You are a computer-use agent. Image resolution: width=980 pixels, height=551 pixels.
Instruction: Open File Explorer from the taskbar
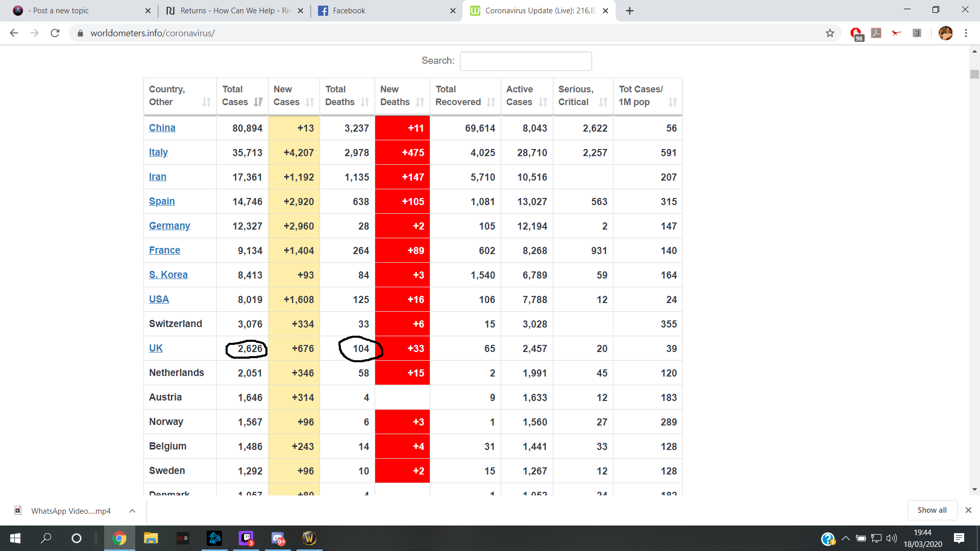coord(151,538)
